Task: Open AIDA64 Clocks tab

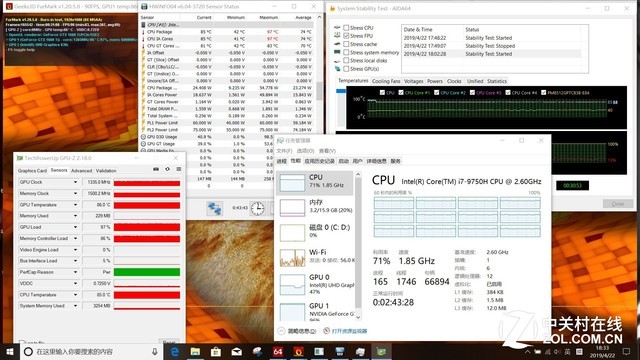Action: [x=454, y=81]
